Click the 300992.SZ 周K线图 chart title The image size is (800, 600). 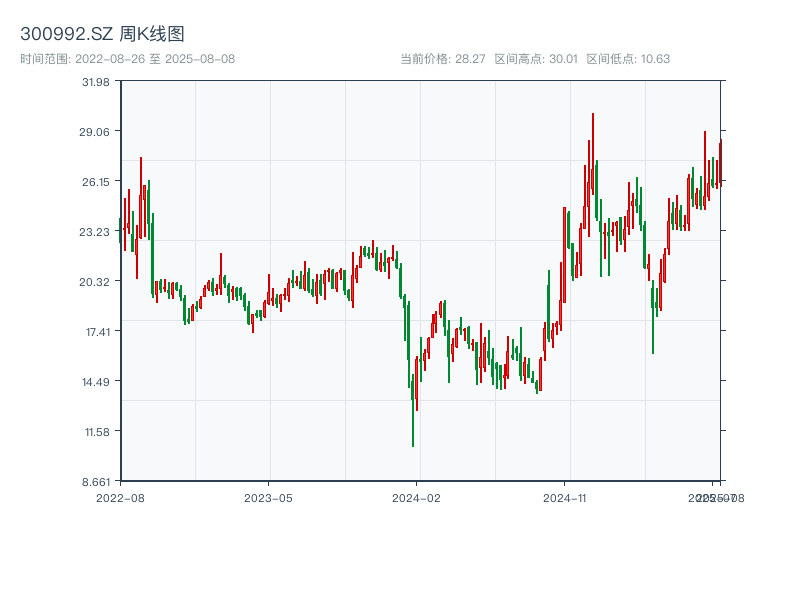tap(102, 35)
